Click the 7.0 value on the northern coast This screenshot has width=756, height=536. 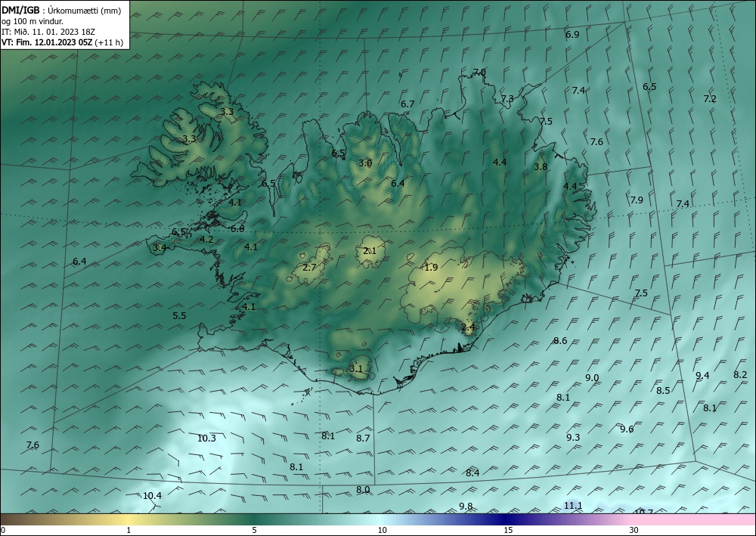[479, 73]
